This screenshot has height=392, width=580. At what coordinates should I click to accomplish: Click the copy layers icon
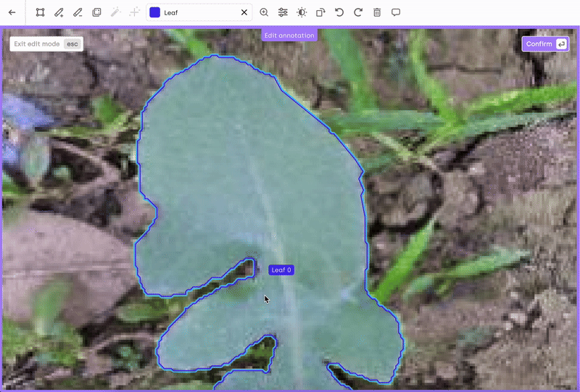pos(96,12)
